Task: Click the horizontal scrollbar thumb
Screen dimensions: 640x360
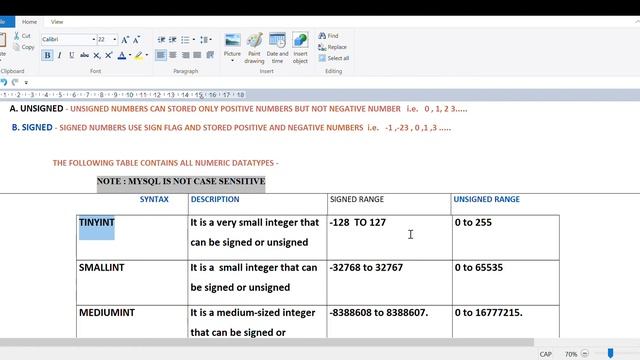Action: coord(267,342)
